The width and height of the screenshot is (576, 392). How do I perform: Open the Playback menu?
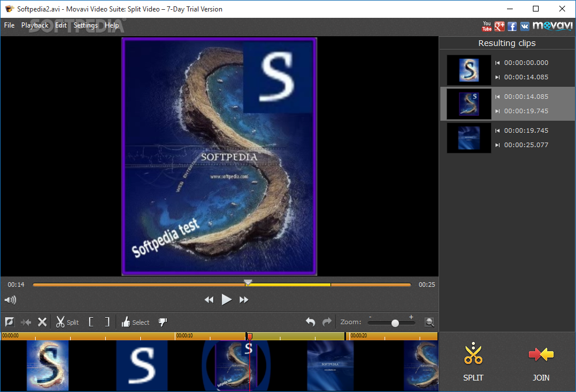pos(35,25)
